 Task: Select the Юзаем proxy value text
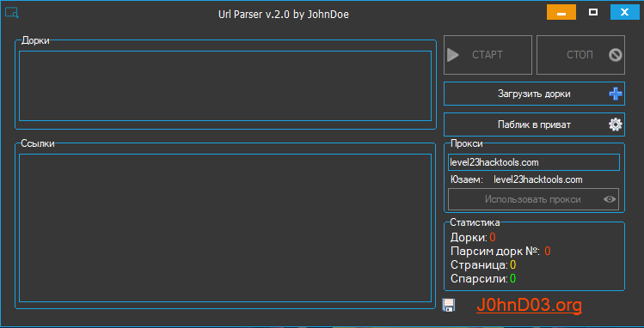pos(538,180)
